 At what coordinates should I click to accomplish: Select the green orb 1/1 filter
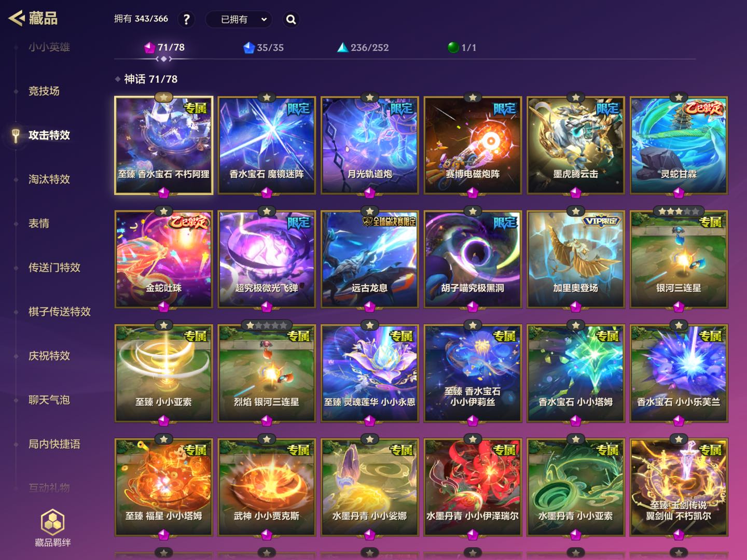pyautogui.click(x=462, y=48)
